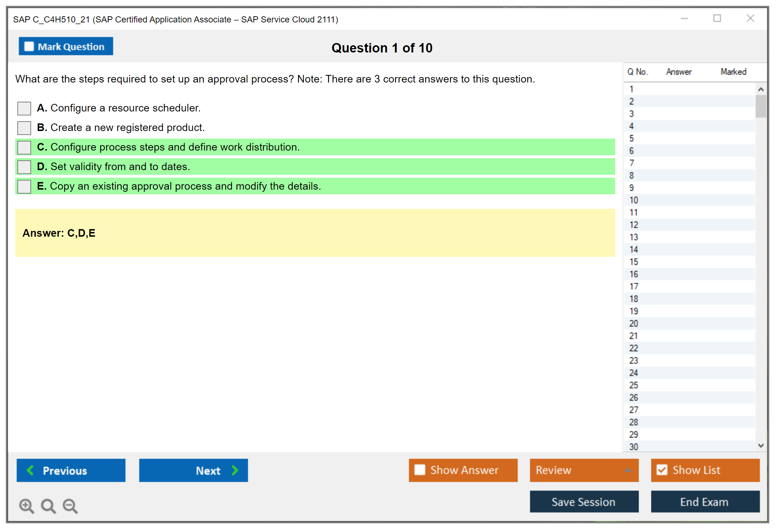Expand the Review dropdown arrow
This screenshot has width=778, height=532.
628,470
